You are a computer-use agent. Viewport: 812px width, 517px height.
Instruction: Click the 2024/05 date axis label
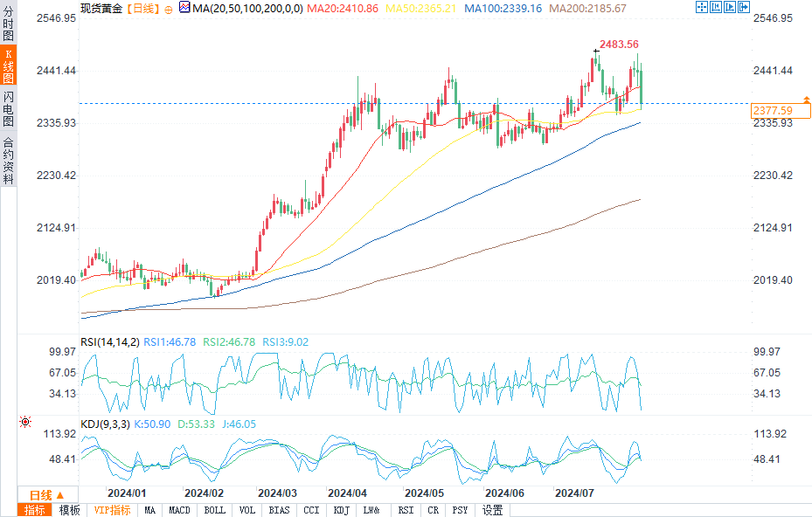[425, 493]
